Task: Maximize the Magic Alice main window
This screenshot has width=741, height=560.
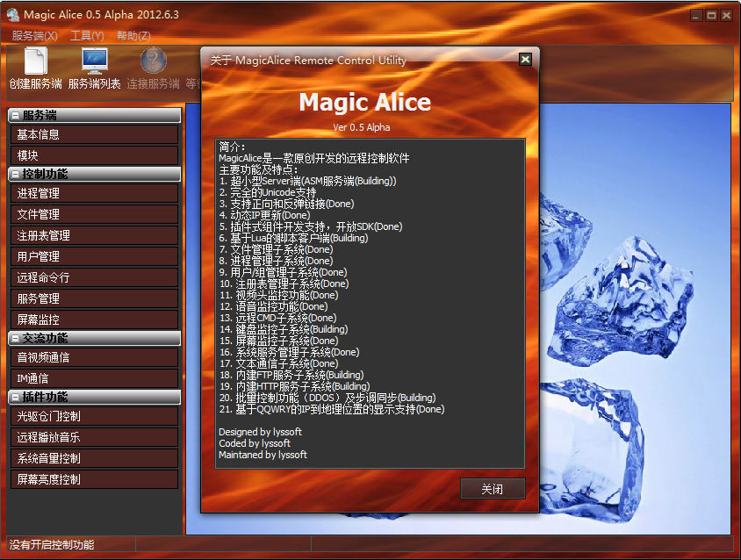Action: click(711, 15)
